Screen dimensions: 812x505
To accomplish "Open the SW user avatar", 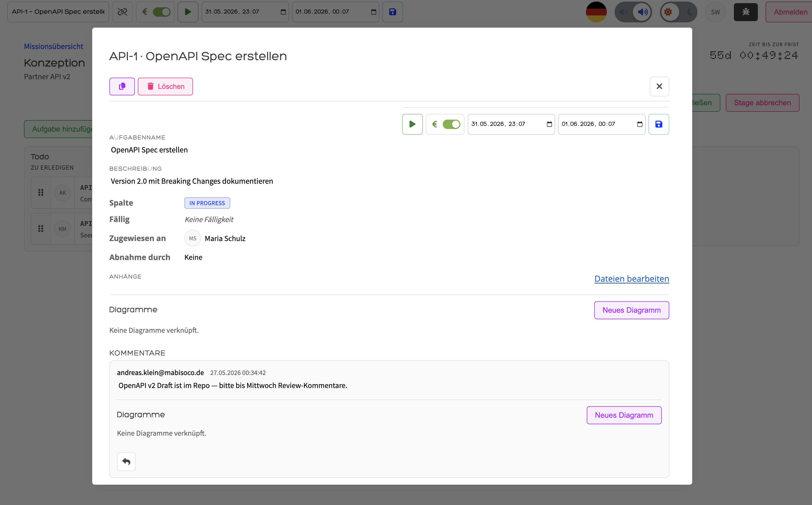I will pos(715,12).
